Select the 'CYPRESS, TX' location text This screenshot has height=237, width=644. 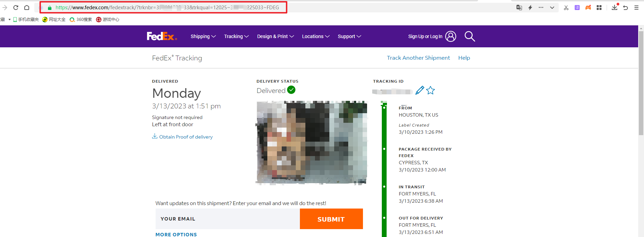413,163
